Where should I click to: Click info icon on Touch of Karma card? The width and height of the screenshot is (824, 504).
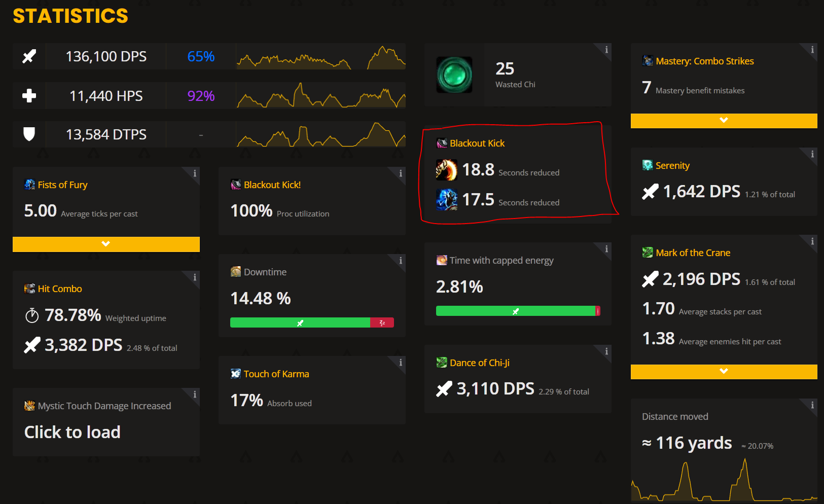[401, 363]
